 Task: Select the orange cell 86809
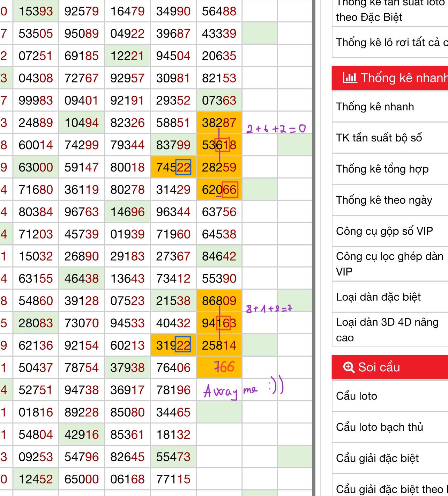219,300
